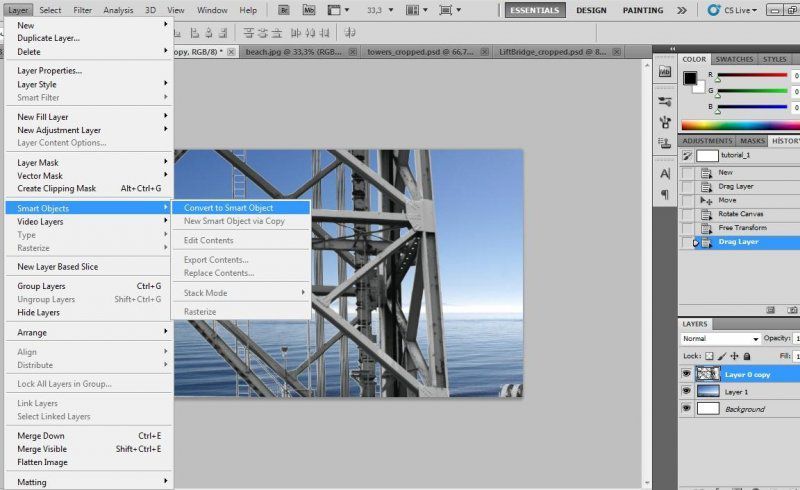Hide the Layer 0 copy layer
The image size is (800, 490).
tap(686, 374)
